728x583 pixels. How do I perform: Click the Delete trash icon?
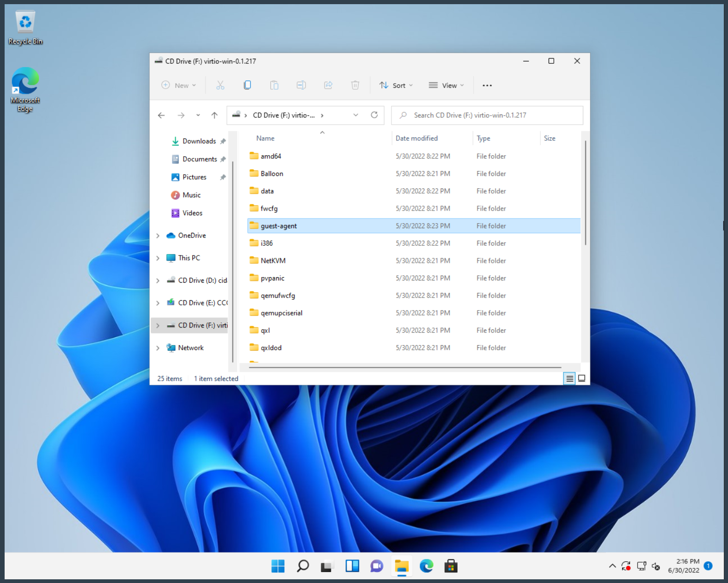(x=355, y=85)
